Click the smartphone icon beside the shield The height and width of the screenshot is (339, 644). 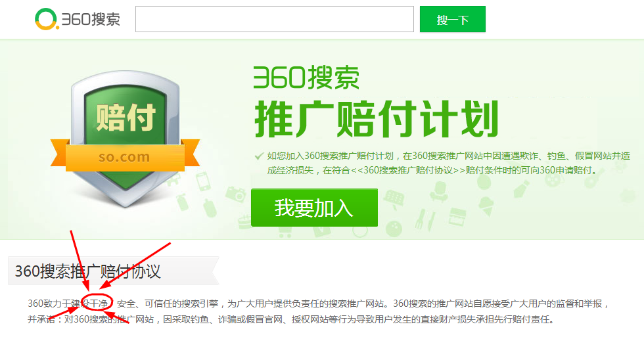tap(203, 181)
